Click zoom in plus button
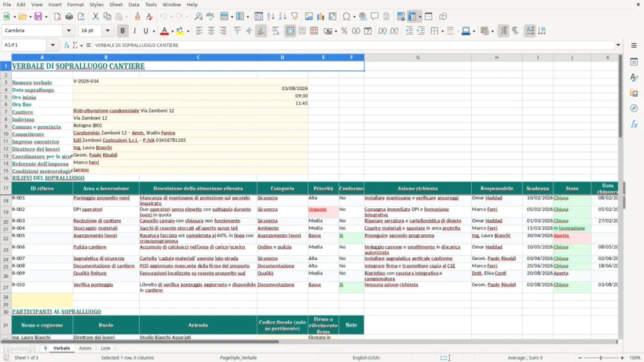 pyautogui.click(x=622, y=358)
